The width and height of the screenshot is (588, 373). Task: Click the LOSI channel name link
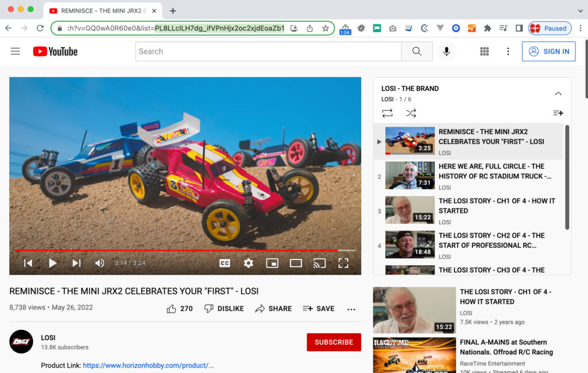48,338
